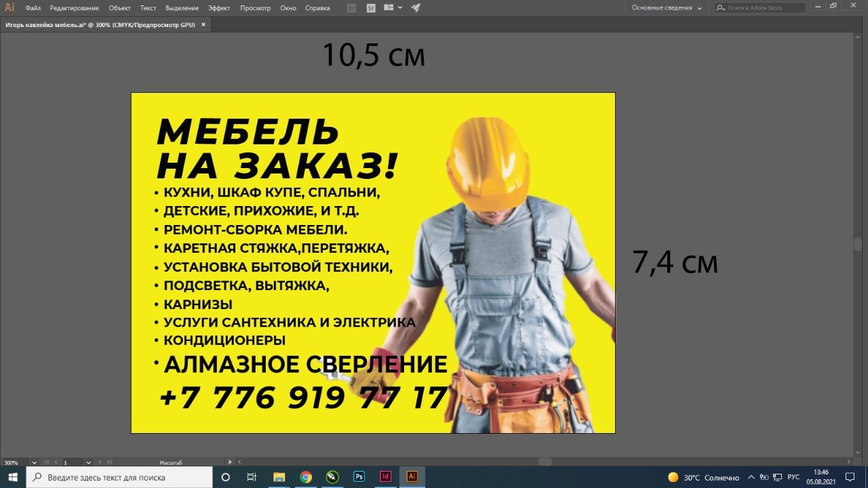Screen dimensions: 868x488
Task: Click the КАРНИЗЫ text line
Action: (x=198, y=304)
